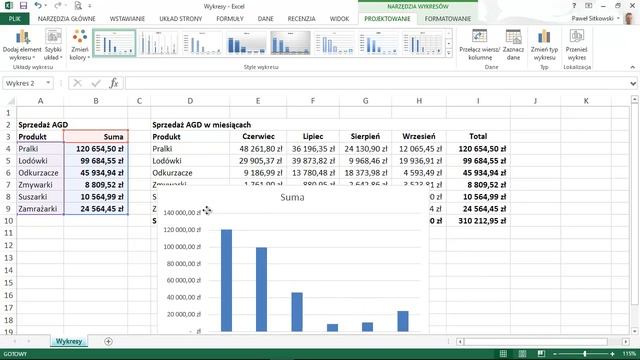The height and width of the screenshot is (360, 640).
Task: Click the tallest chart bar for Pralki
Action: click(x=227, y=280)
